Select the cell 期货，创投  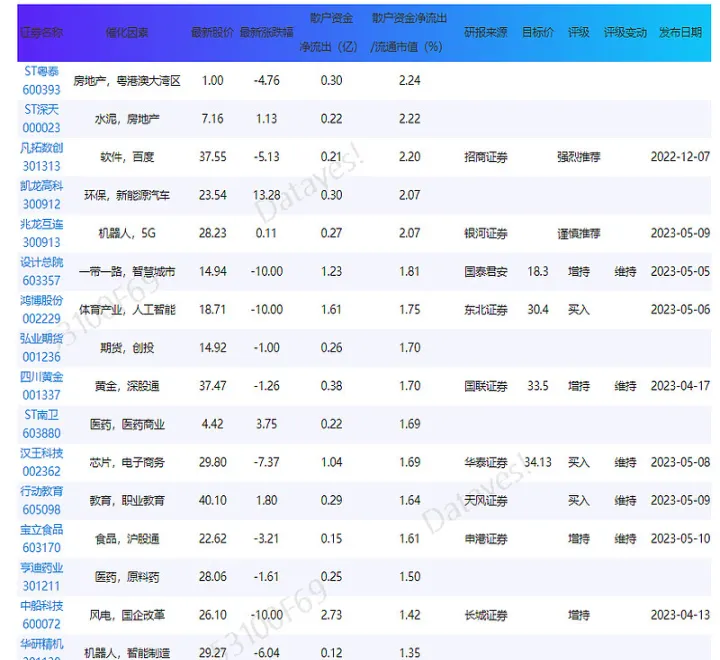point(127,348)
